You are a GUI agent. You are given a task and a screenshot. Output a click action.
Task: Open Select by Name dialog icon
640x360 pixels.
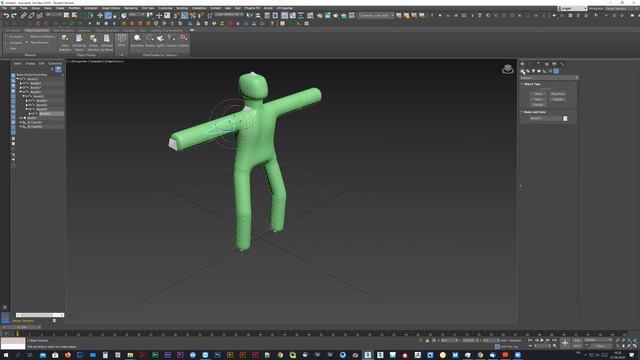click(x=74, y=16)
